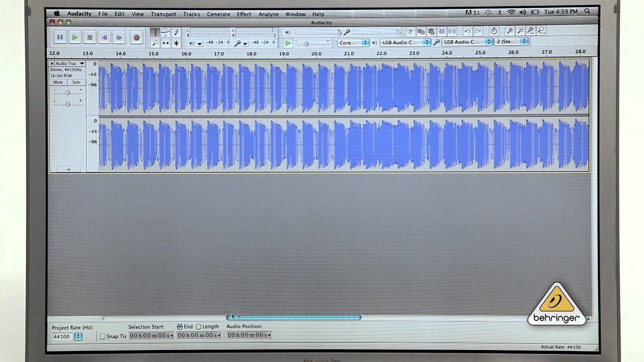Open the Edit menu

119,14
